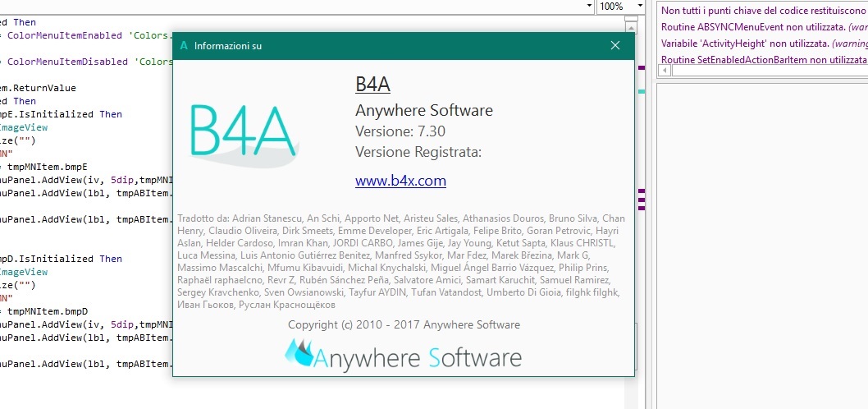
Task: Open the underlined B4A title link
Action: [x=372, y=85]
